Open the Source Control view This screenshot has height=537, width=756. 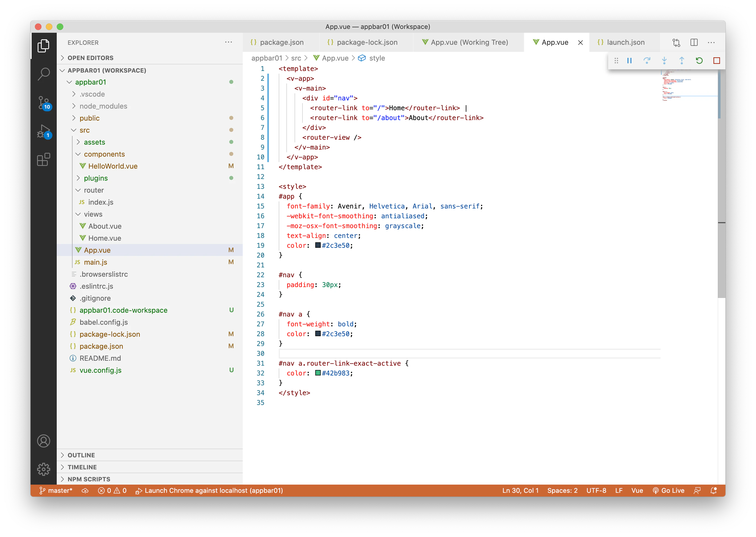coord(44,103)
